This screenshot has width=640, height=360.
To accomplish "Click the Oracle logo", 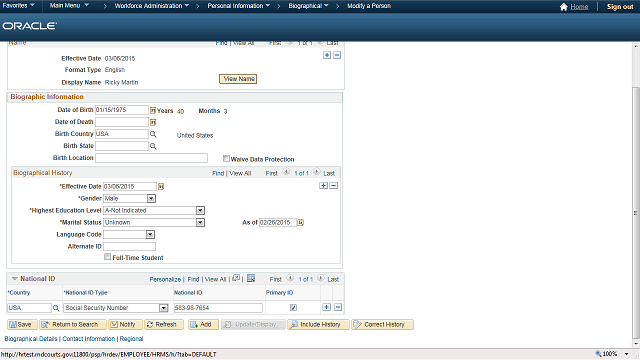I will [x=29, y=26].
